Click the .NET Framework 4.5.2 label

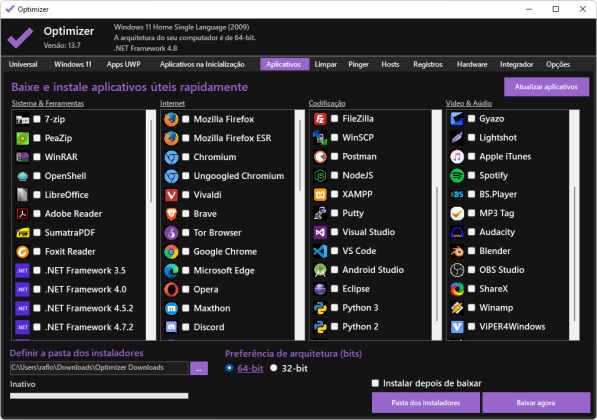(89, 308)
